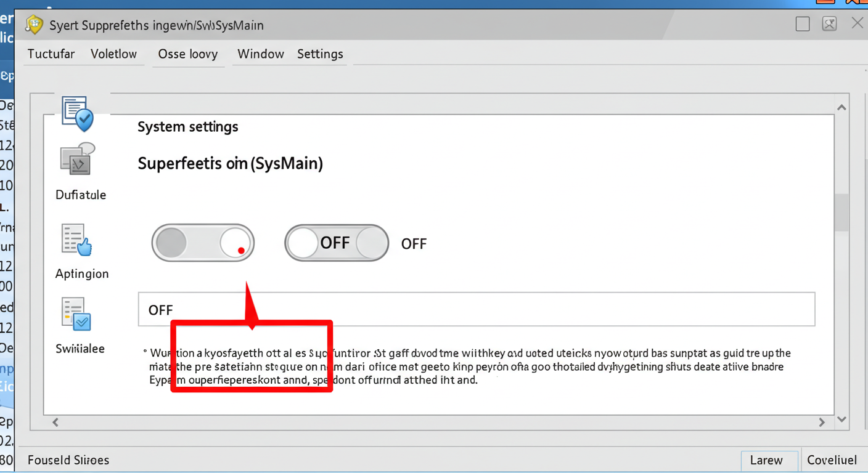Screen dimensions: 868x473
Task: Toggle the switch labeled OFF
Action: [x=337, y=243]
